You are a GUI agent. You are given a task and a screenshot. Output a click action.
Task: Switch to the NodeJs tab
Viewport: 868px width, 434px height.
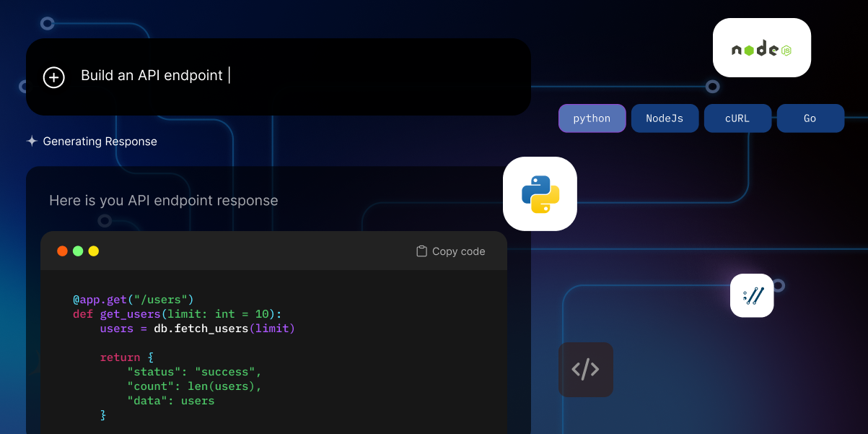point(665,118)
